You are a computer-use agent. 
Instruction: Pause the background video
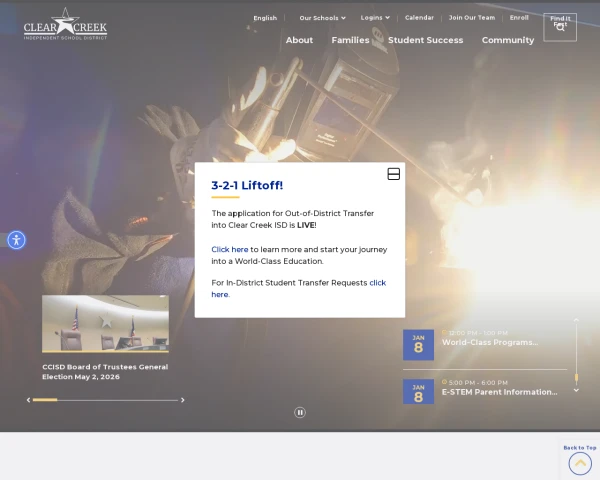pyautogui.click(x=300, y=412)
